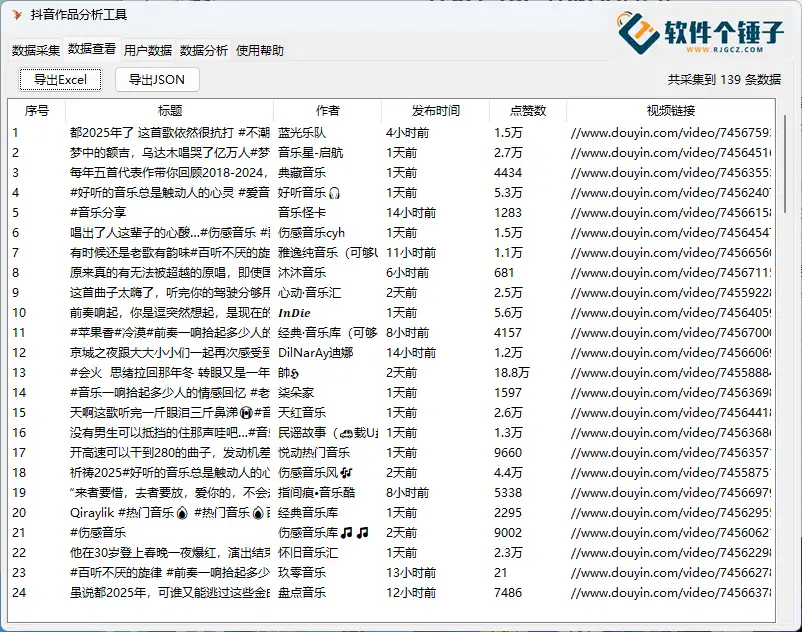
Task: Click the author 柒朵家
Action: tap(296, 393)
